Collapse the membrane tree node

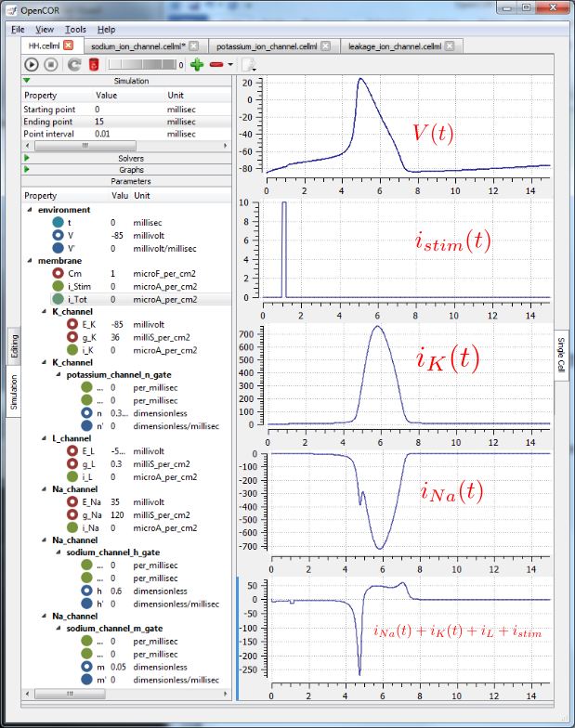coord(30,261)
